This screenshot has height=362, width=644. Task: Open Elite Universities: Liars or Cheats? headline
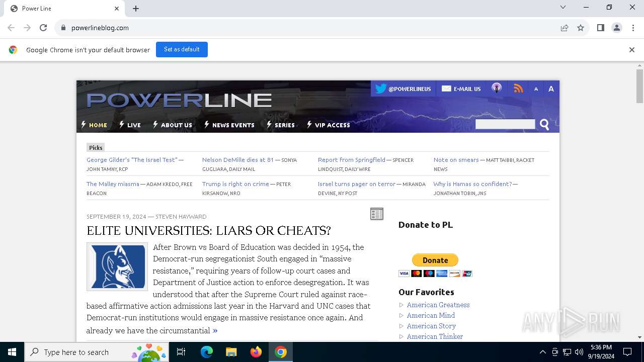point(209,231)
